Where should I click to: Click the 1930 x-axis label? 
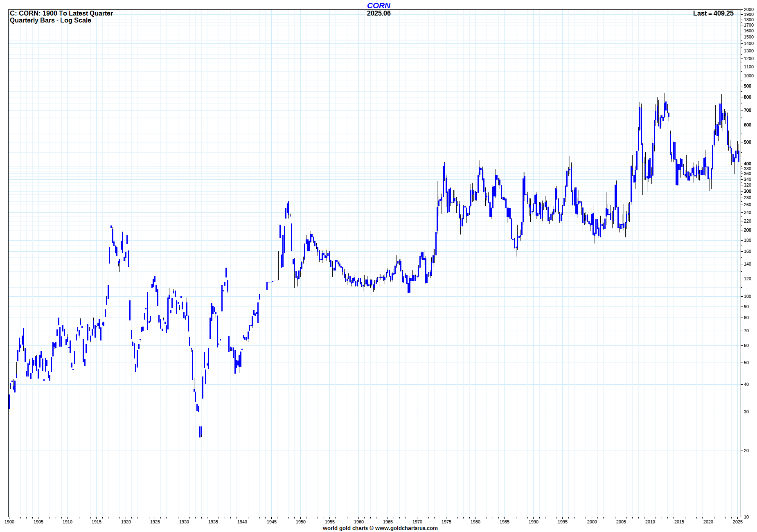pos(184,522)
